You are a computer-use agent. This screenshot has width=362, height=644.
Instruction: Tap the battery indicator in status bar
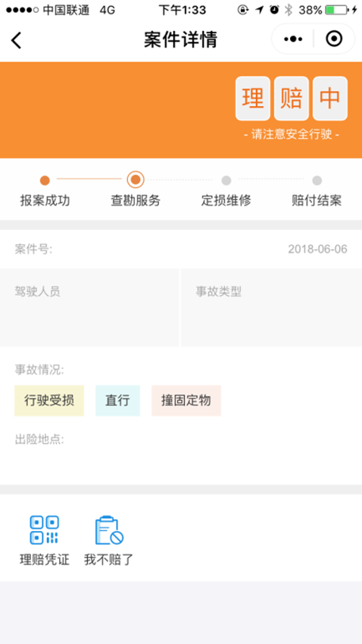coord(337,10)
